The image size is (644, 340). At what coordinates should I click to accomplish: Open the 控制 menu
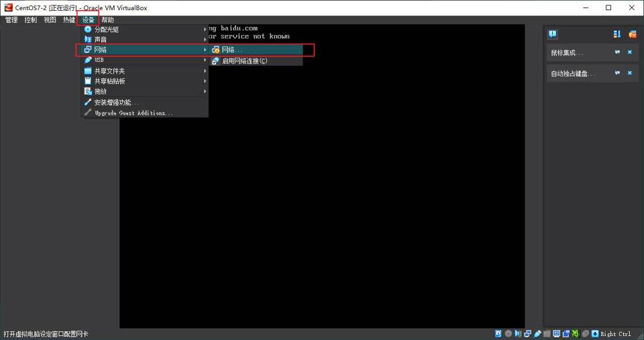[31, 20]
